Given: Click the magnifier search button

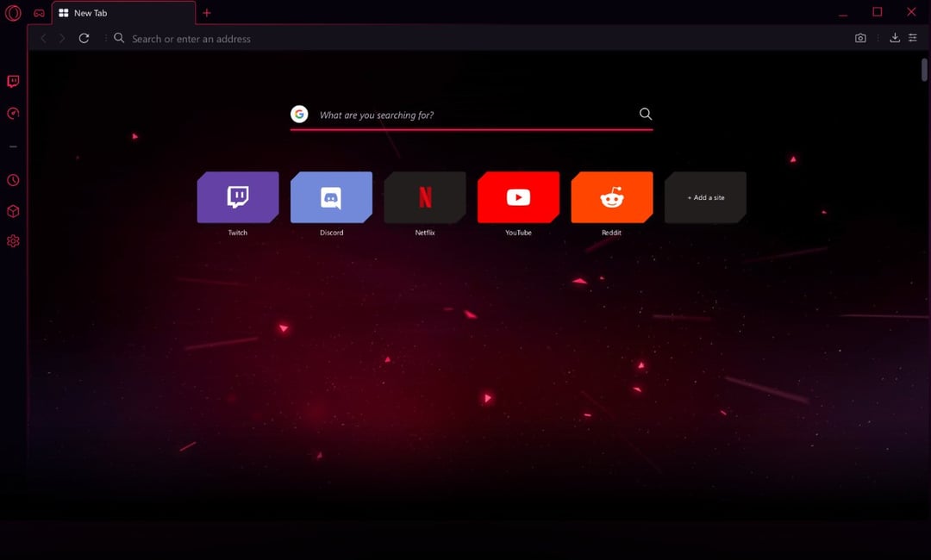Looking at the screenshot, I should (646, 114).
